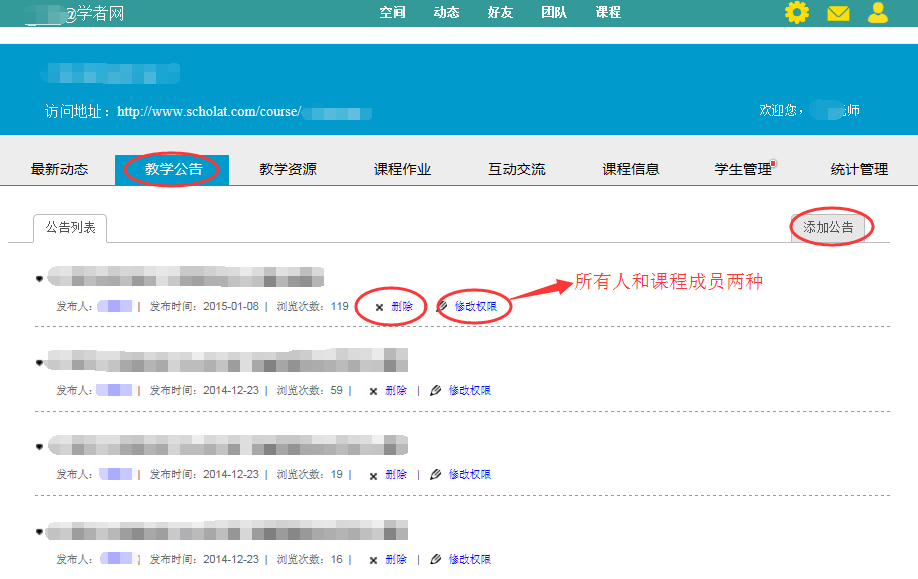Click the 添加公告 button
Viewport: 918px width, 579px height.
click(828, 227)
